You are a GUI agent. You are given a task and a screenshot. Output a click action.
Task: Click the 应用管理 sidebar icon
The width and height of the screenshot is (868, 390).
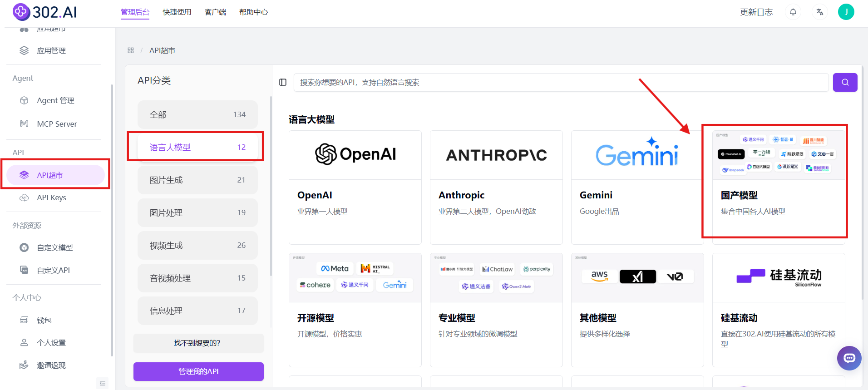coord(24,50)
